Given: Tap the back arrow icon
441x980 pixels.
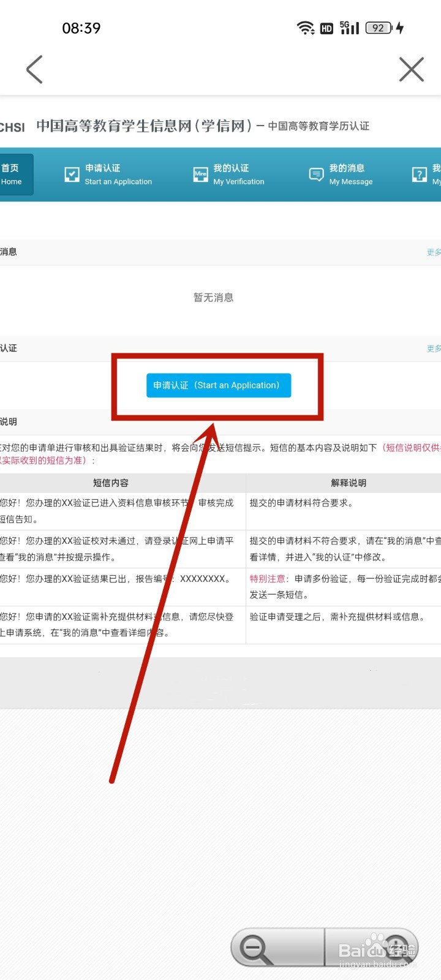Looking at the screenshot, I should (35, 69).
